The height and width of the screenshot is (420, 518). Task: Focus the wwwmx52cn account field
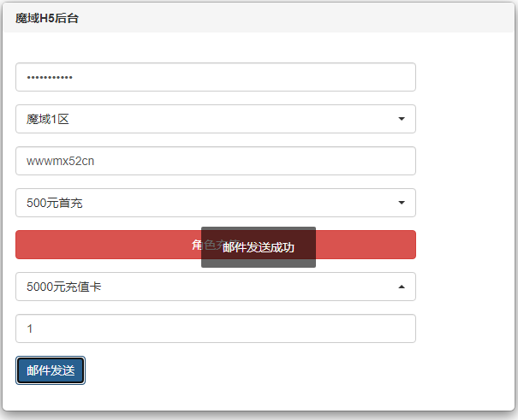click(x=216, y=161)
